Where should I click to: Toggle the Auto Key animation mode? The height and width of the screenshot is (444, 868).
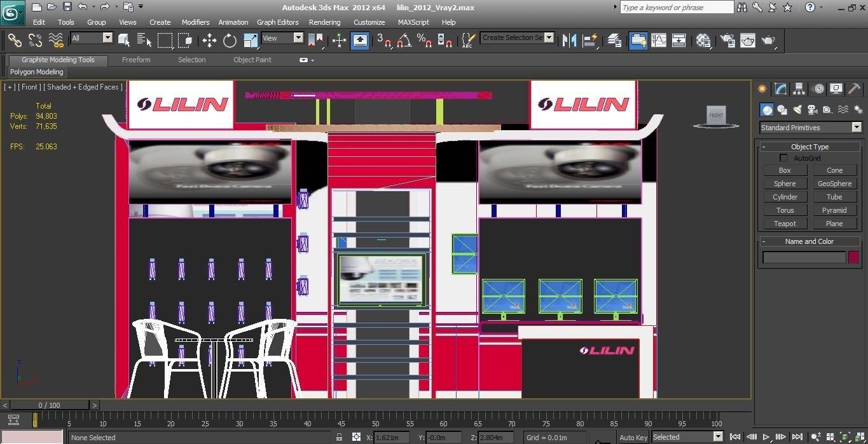pyautogui.click(x=633, y=437)
